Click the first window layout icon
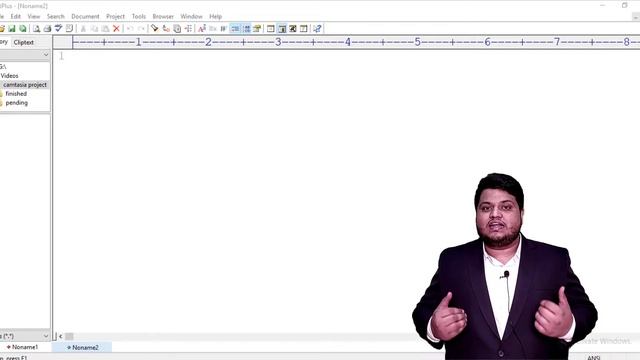The height and width of the screenshot is (360, 640). tap(271, 29)
